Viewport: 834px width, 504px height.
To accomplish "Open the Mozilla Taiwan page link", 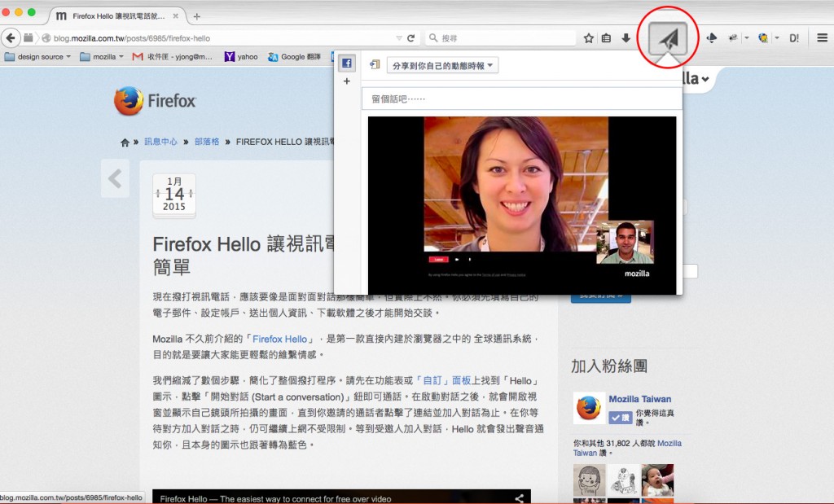I will click(640, 399).
